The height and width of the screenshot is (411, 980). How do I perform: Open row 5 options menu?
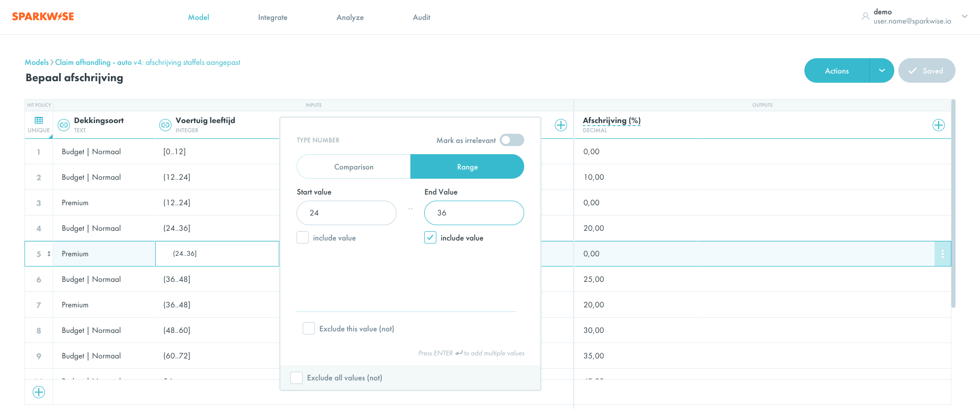click(943, 254)
